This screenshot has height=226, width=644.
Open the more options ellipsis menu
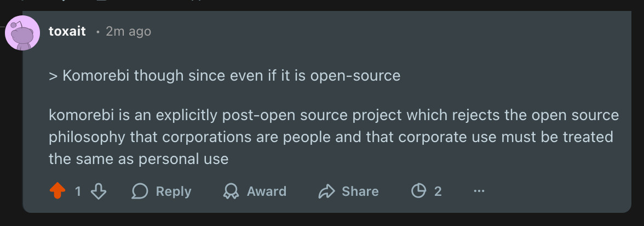click(479, 191)
